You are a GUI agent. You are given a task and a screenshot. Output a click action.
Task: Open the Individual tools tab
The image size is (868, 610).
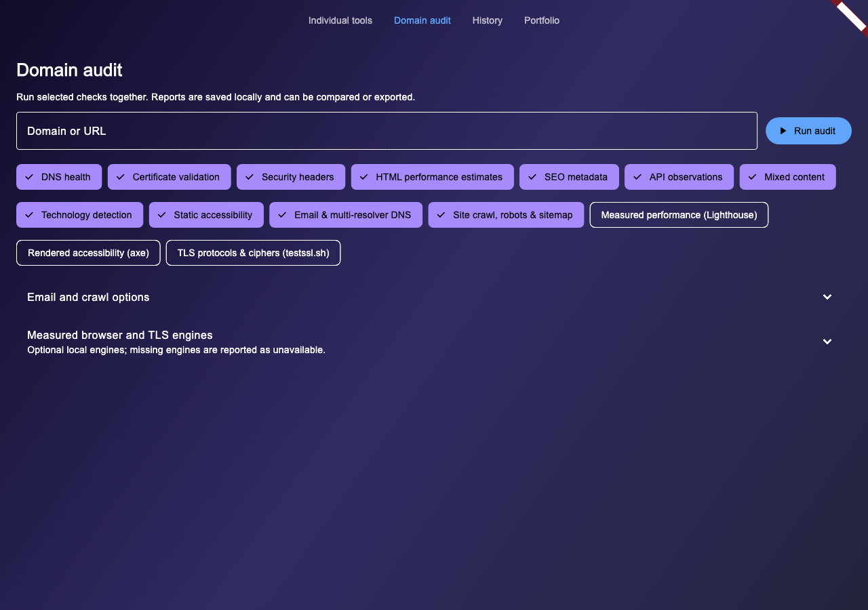click(340, 20)
